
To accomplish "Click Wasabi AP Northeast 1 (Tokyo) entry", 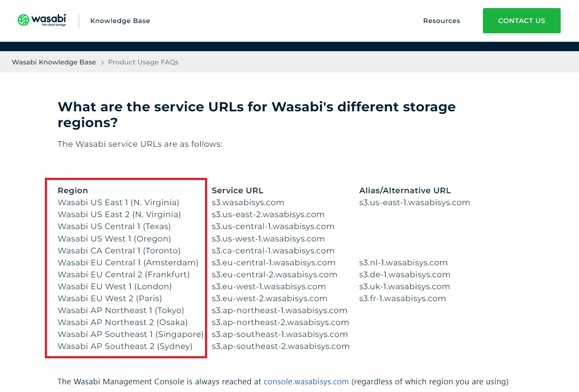I will 121,311.
